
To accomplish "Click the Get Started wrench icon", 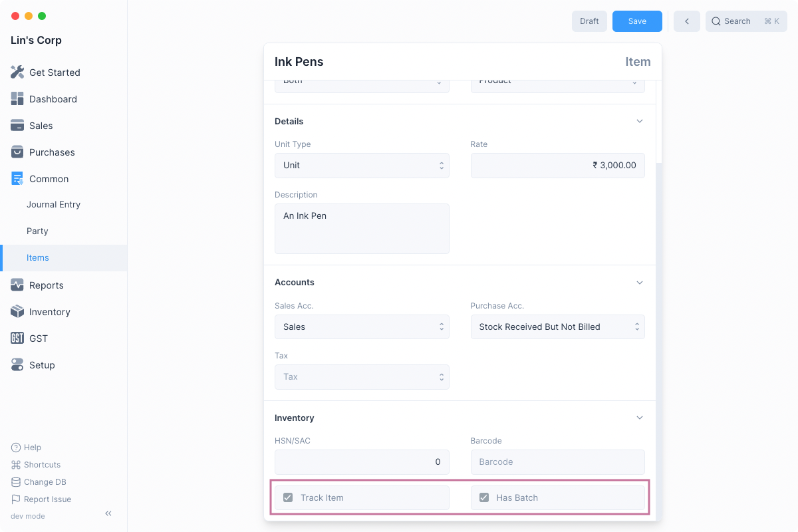I will 17,72.
